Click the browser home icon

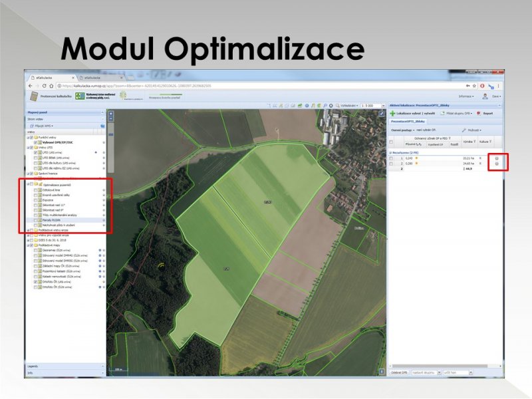[x=53, y=86]
